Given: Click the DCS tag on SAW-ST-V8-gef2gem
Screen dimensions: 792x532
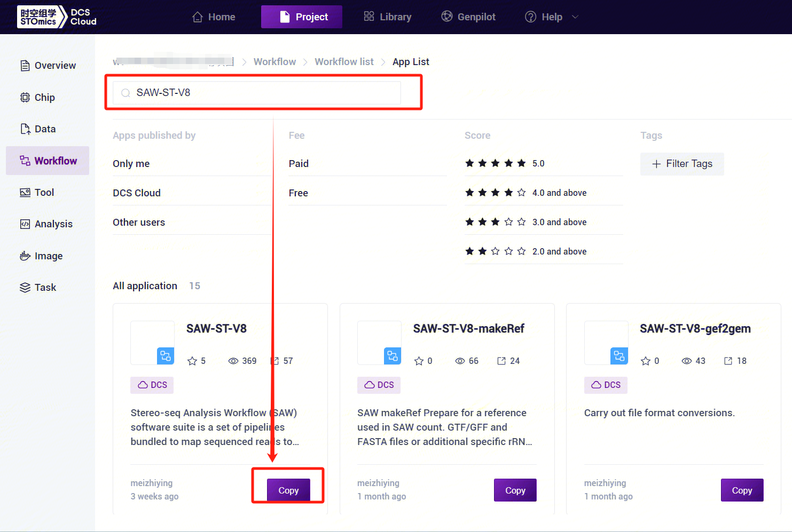Looking at the screenshot, I should point(606,385).
